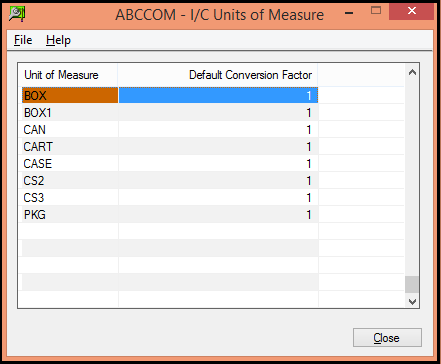Click the Default Conversion Factor column header
Viewport: 441px width, 364px height.
[218, 75]
